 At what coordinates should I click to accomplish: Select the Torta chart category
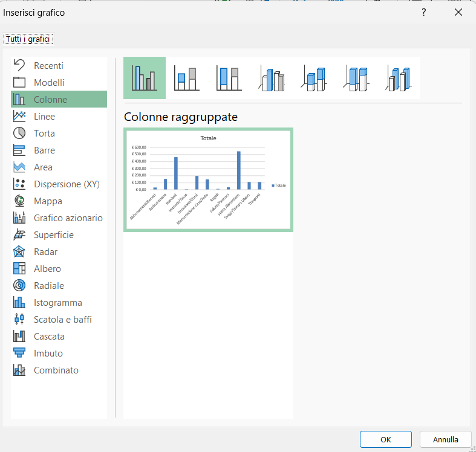coord(44,134)
